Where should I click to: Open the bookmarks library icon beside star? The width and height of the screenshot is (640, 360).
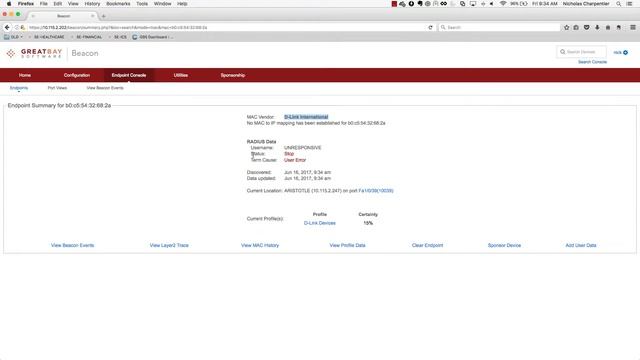pos(576,27)
